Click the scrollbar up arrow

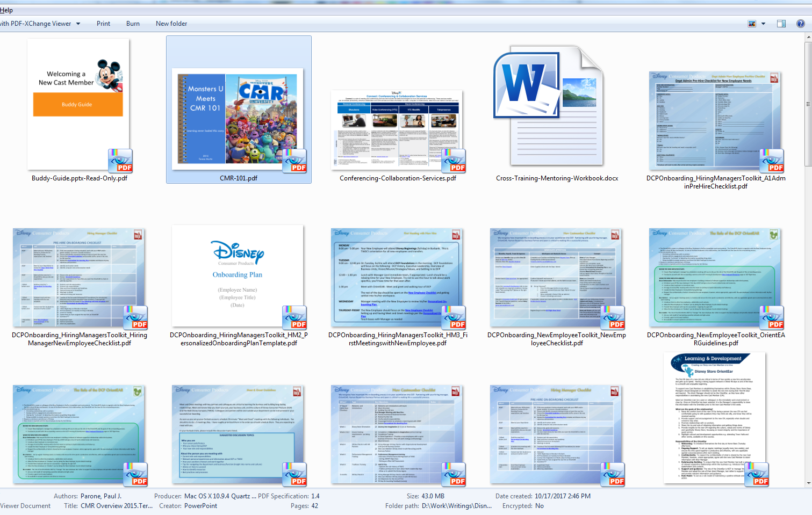tap(808, 38)
